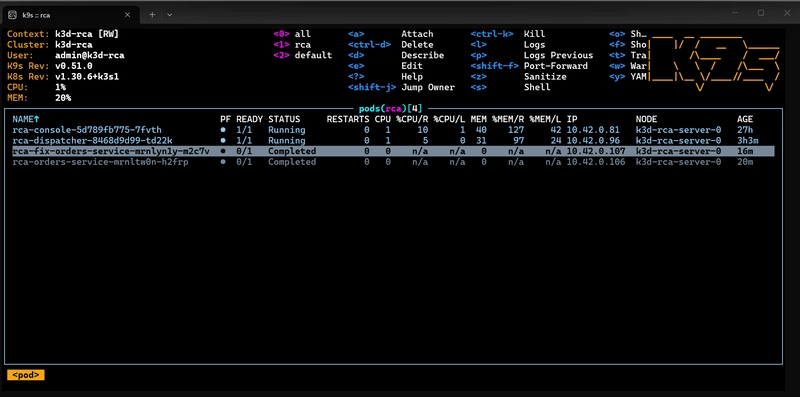This screenshot has width=800, height=397.
Task: Select the rca-console-5d789fb775-7fvth pod row
Action: (393, 130)
